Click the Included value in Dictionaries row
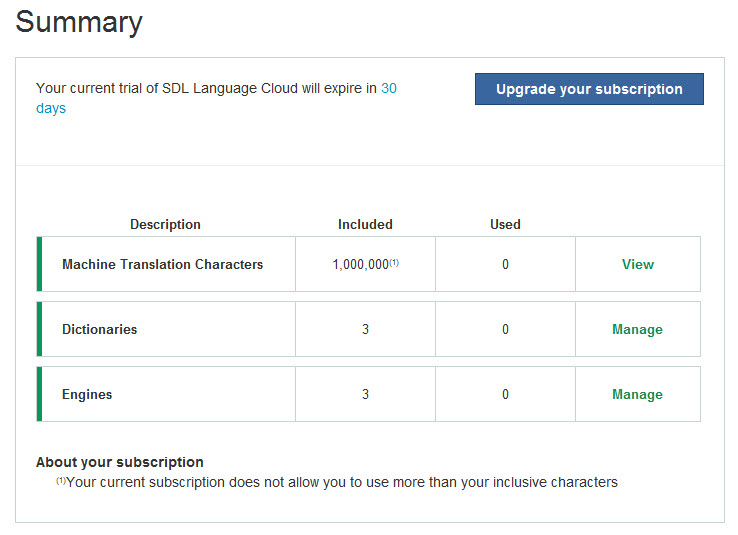 click(x=365, y=329)
